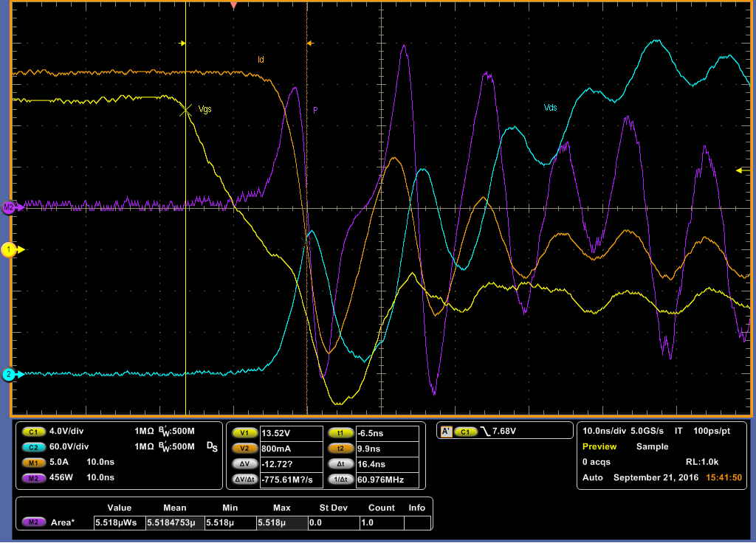Select the channel 2 ground reference marker
756x543 pixels.
[x=10, y=375]
